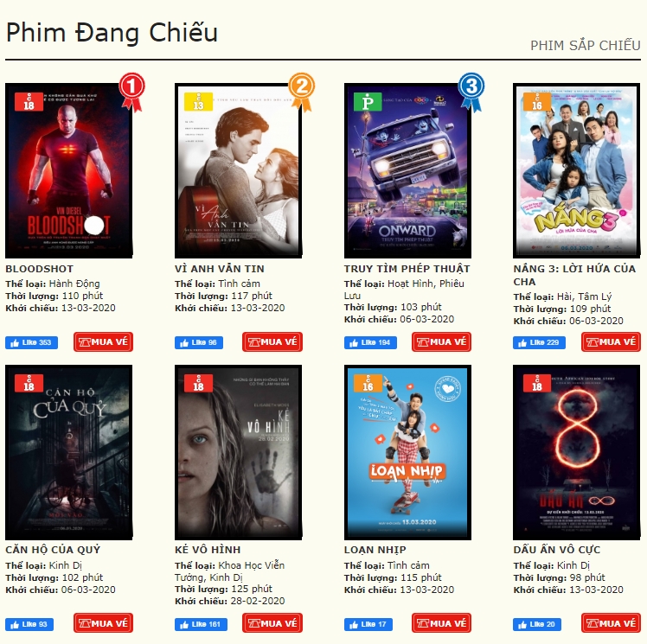Like the Kẻ Vô Hình movie
The width and height of the screenshot is (647, 644).
click(x=201, y=624)
